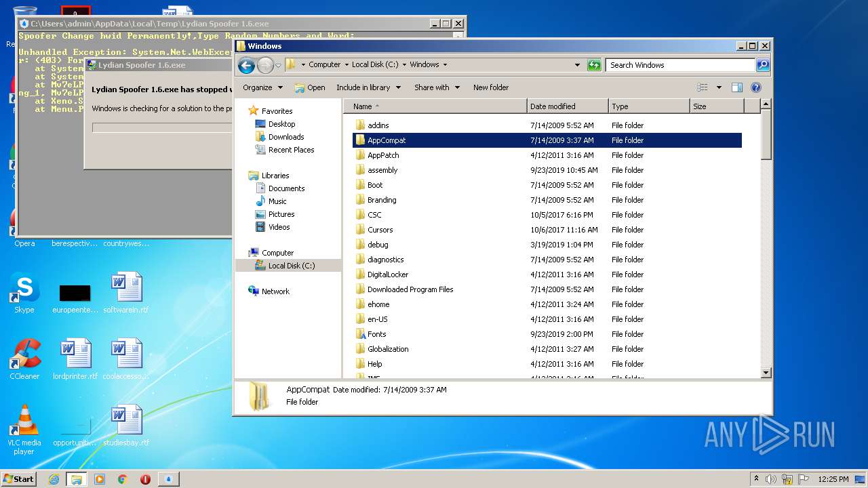The width and height of the screenshot is (868, 488).
Task: Open the Organize menu
Action: [262, 87]
